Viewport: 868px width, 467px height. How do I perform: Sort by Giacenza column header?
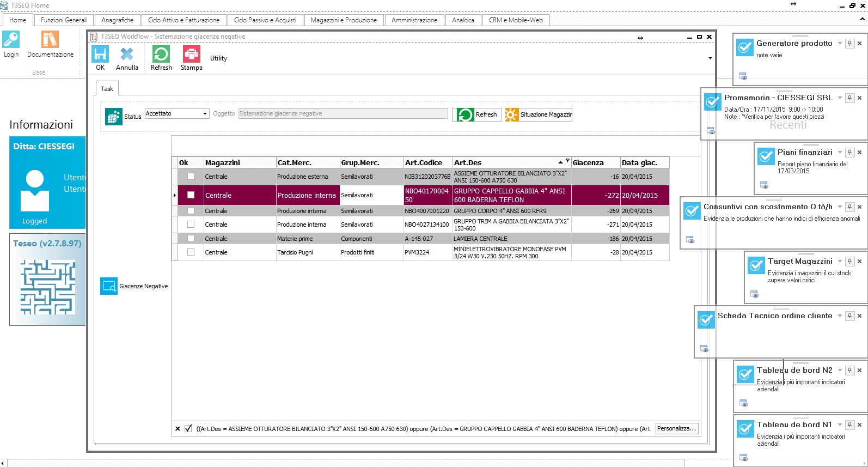[x=596, y=162]
